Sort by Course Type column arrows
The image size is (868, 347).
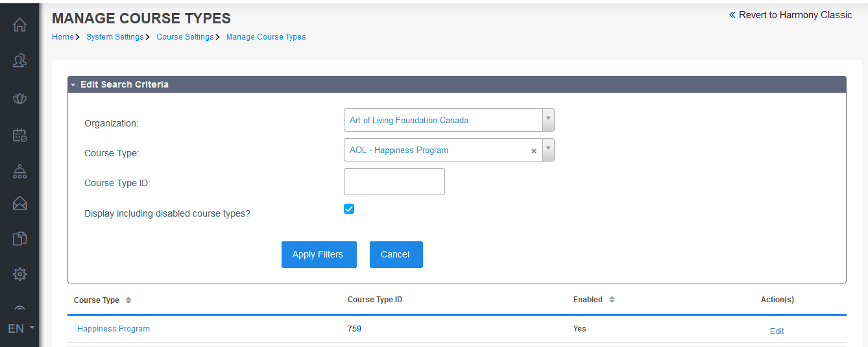click(128, 300)
